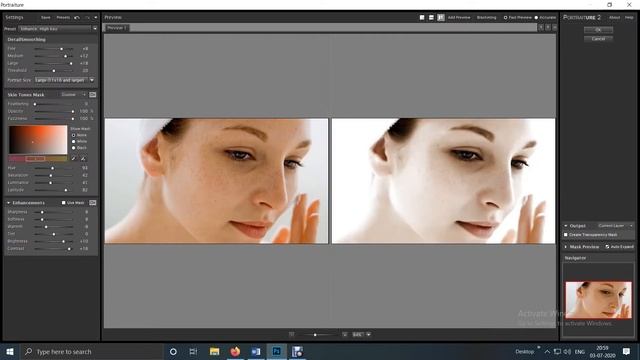Click the zoom out icon below preview
Viewport: 640px width, 360px height.
(291, 334)
